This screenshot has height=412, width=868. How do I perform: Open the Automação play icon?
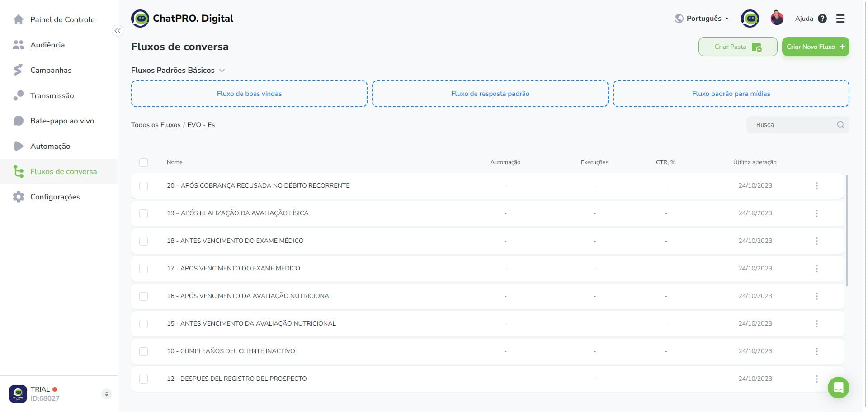[19, 146]
